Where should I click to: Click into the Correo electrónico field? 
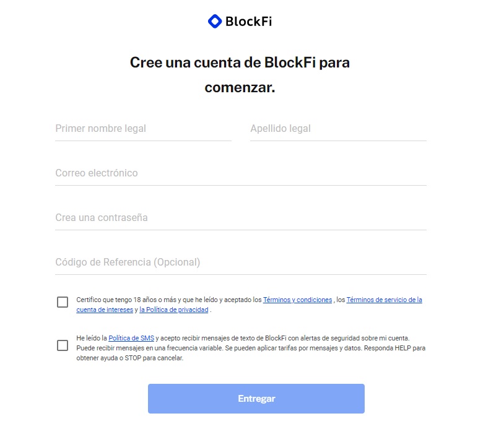(240, 173)
